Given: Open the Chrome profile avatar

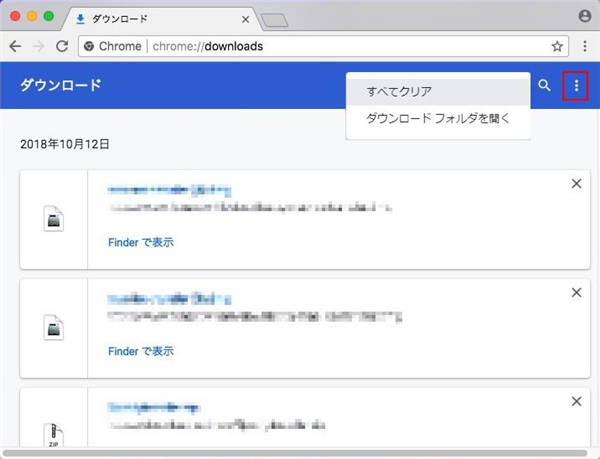Looking at the screenshot, I should pos(585,16).
